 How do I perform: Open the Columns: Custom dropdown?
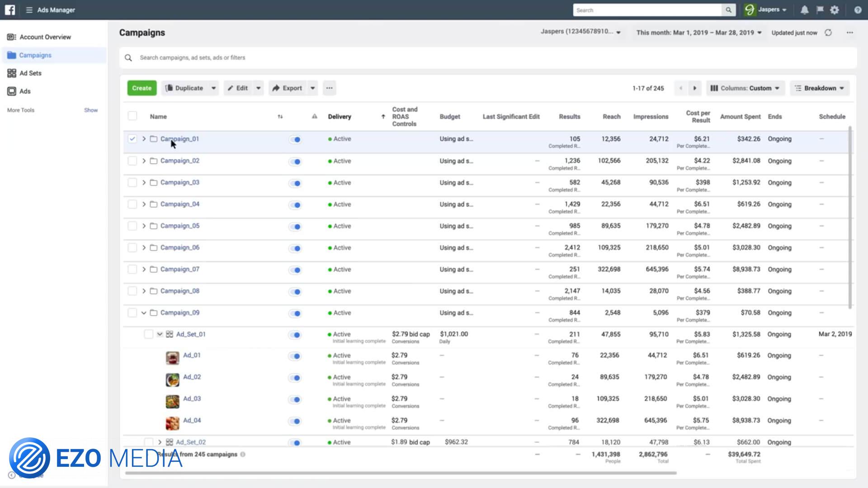click(745, 88)
